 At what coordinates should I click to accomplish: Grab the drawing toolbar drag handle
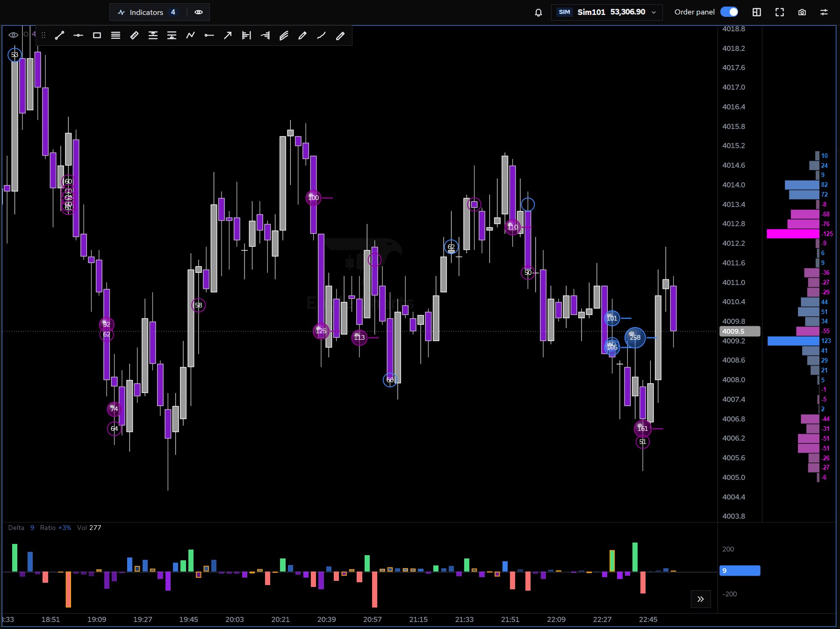(43, 35)
